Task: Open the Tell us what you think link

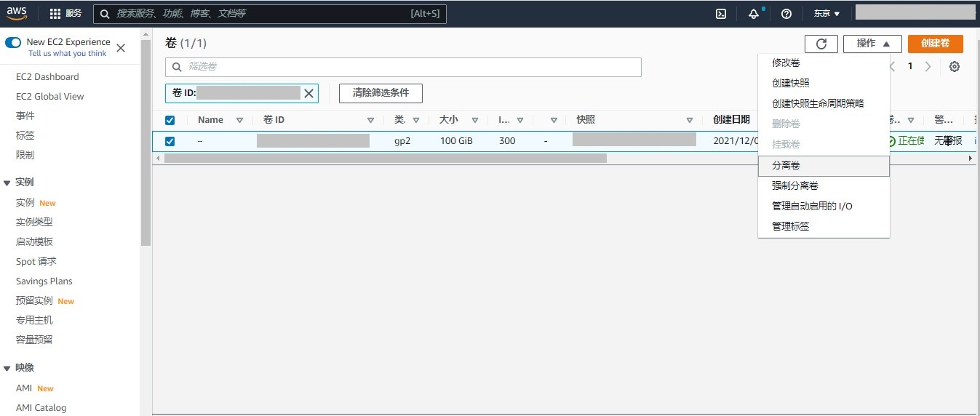Action: click(68, 53)
